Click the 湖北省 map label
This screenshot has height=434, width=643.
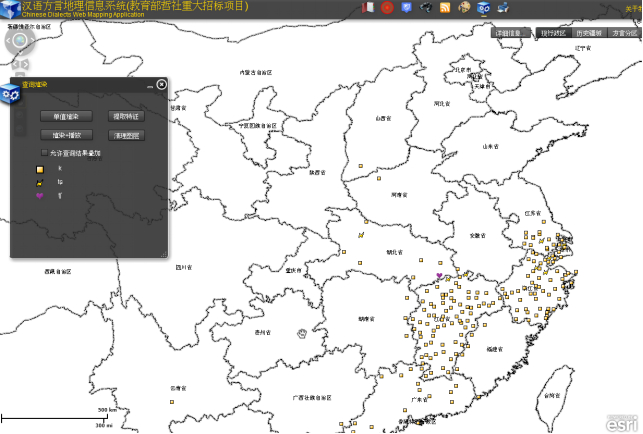click(x=394, y=252)
